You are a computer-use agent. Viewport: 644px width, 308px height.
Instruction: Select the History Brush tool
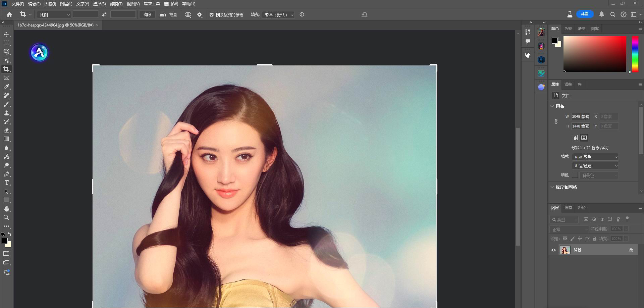tap(6, 122)
